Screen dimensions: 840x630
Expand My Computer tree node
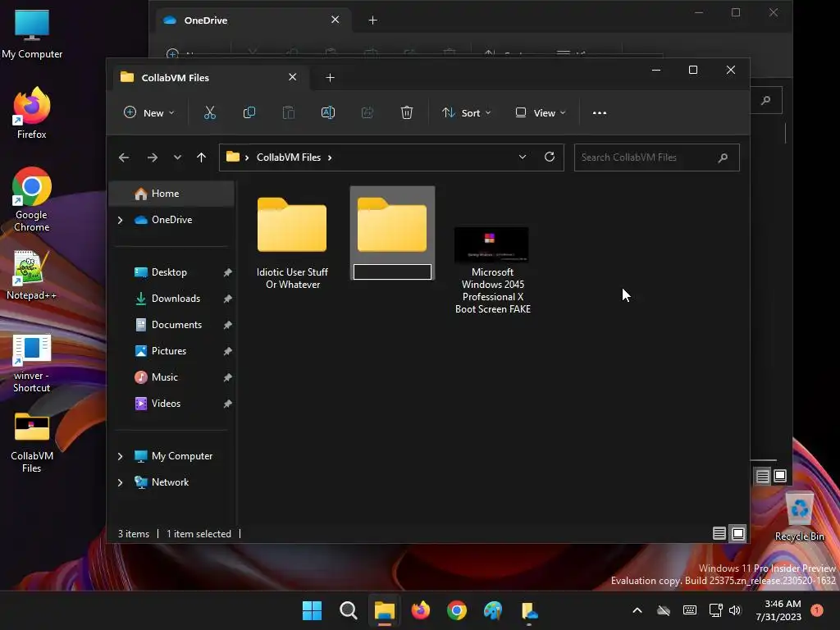pos(120,456)
